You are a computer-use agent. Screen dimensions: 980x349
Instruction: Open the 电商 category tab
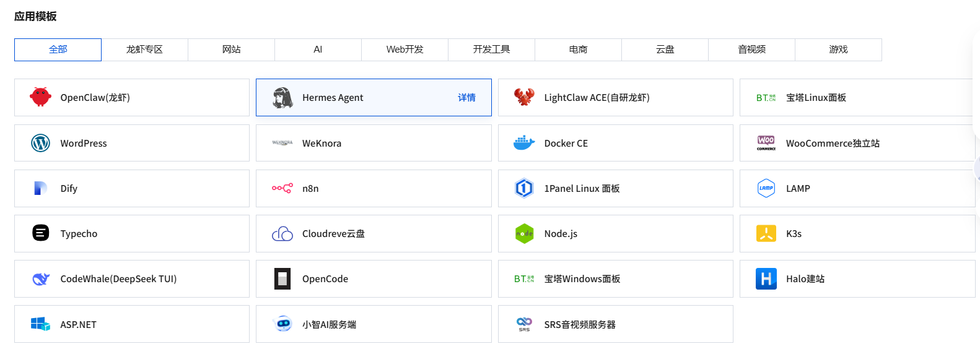pyautogui.click(x=578, y=50)
